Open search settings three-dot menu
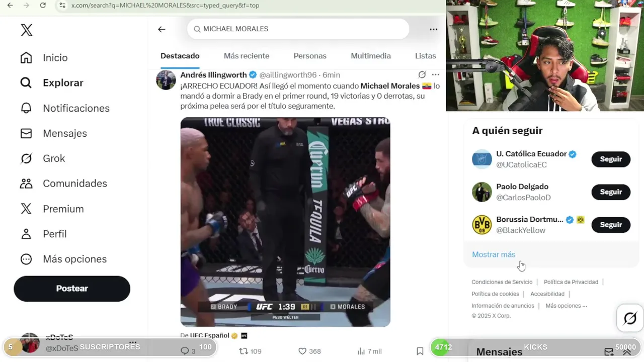644x362 pixels. coord(433,29)
